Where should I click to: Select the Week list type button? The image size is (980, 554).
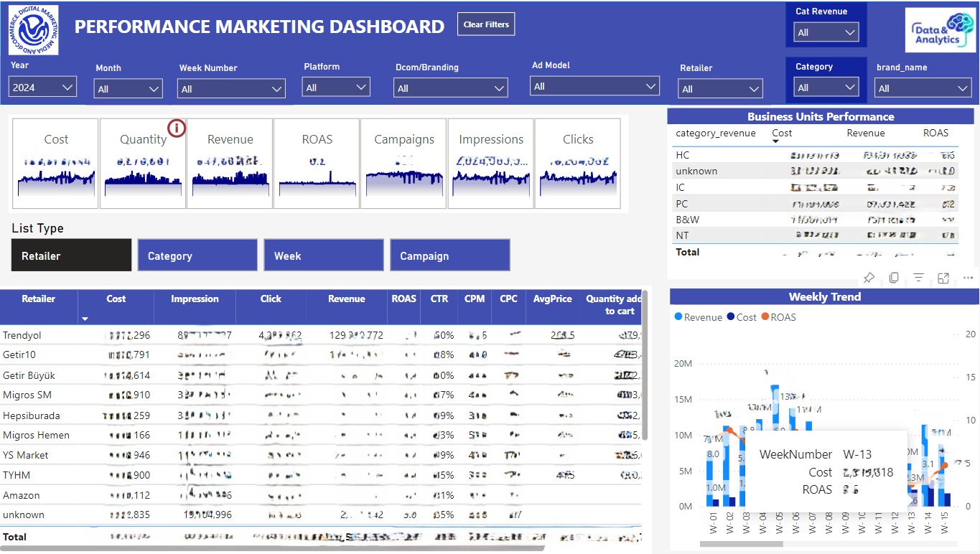(323, 255)
